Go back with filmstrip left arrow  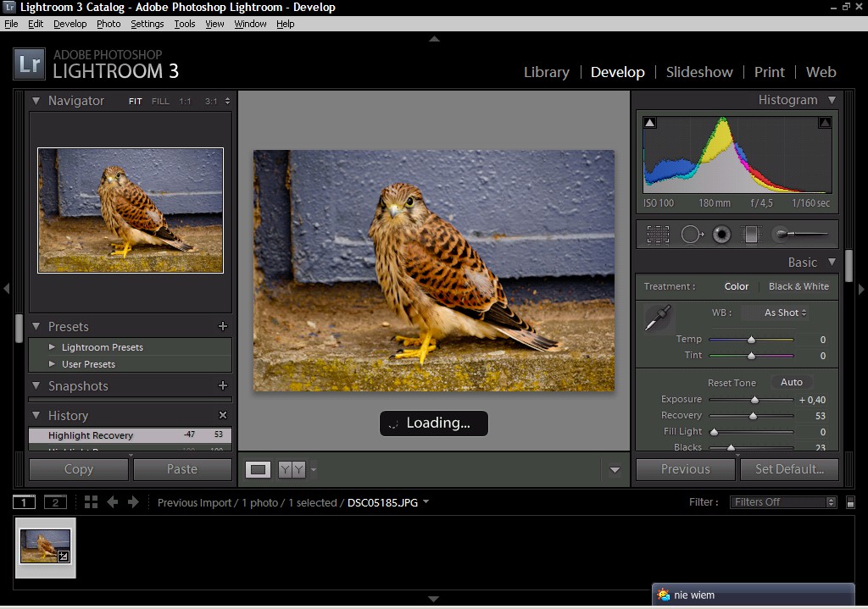(113, 502)
